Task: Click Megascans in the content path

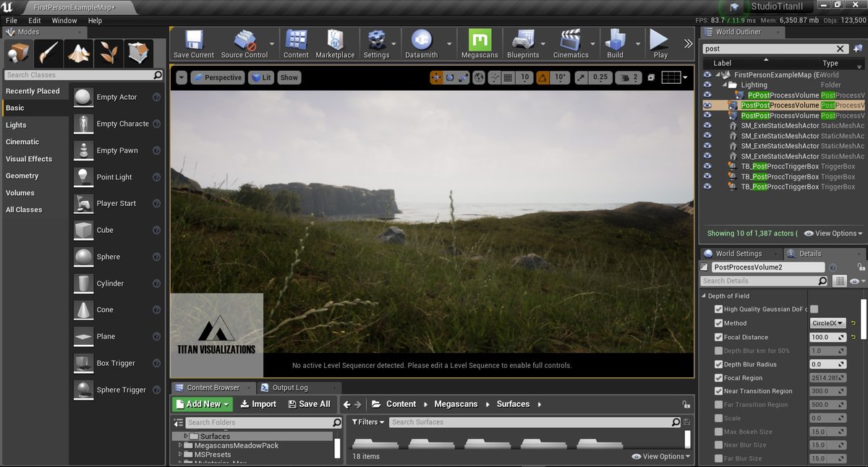Action: click(456, 404)
